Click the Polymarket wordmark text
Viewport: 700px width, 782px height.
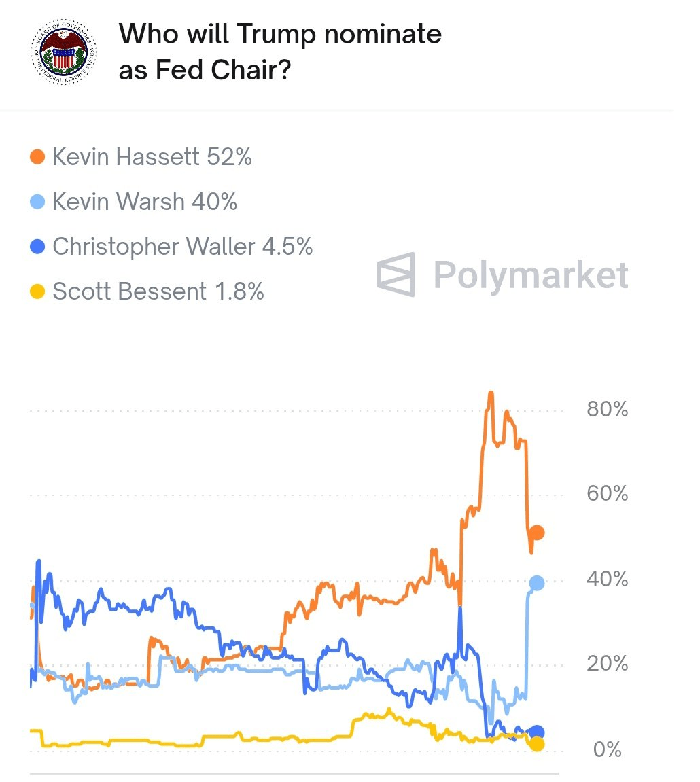(530, 275)
